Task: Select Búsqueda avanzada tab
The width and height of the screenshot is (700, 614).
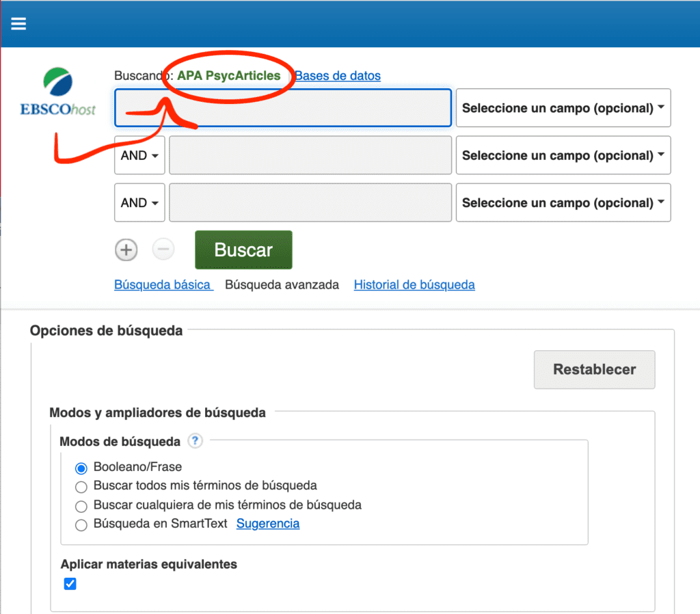Action: tap(282, 284)
